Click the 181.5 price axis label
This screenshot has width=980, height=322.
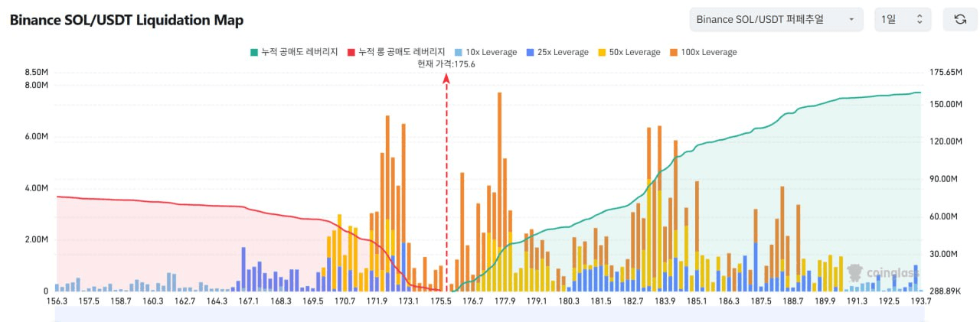coord(601,301)
